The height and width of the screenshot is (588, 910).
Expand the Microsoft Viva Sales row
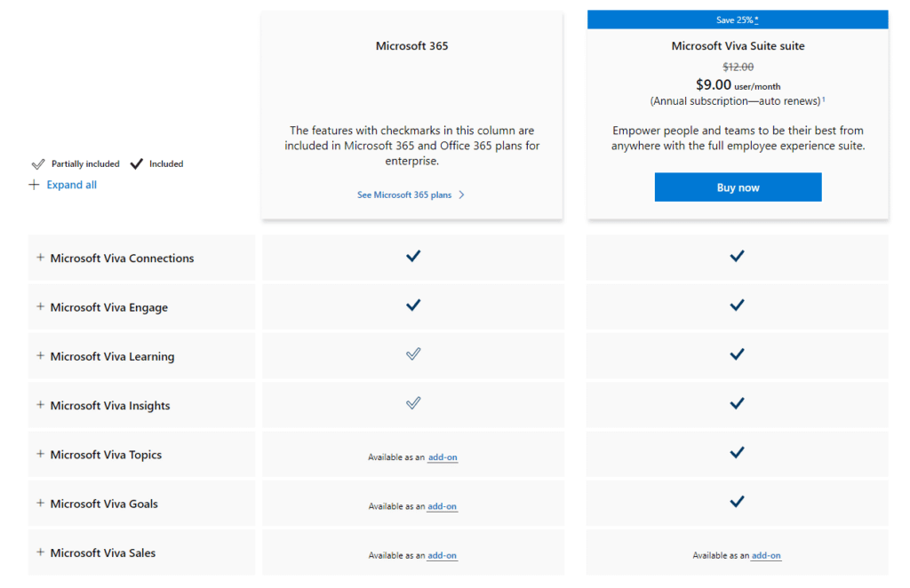(x=40, y=552)
